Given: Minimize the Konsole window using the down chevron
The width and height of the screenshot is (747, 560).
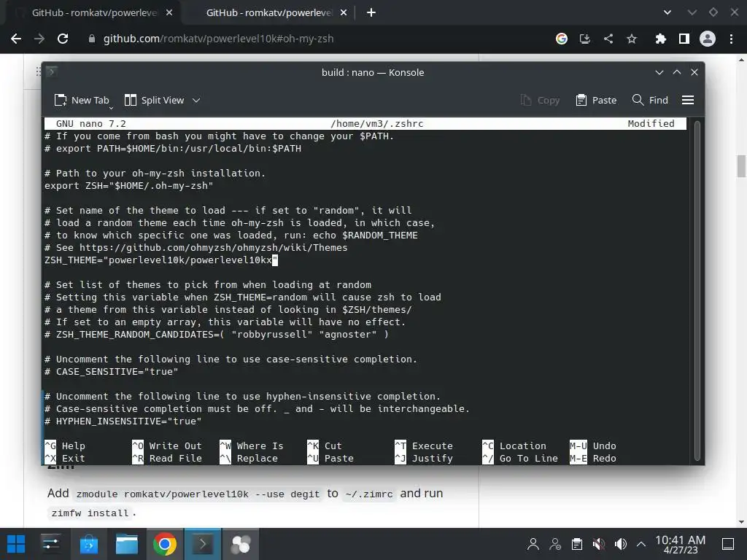Looking at the screenshot, I should tap(659, 72).
